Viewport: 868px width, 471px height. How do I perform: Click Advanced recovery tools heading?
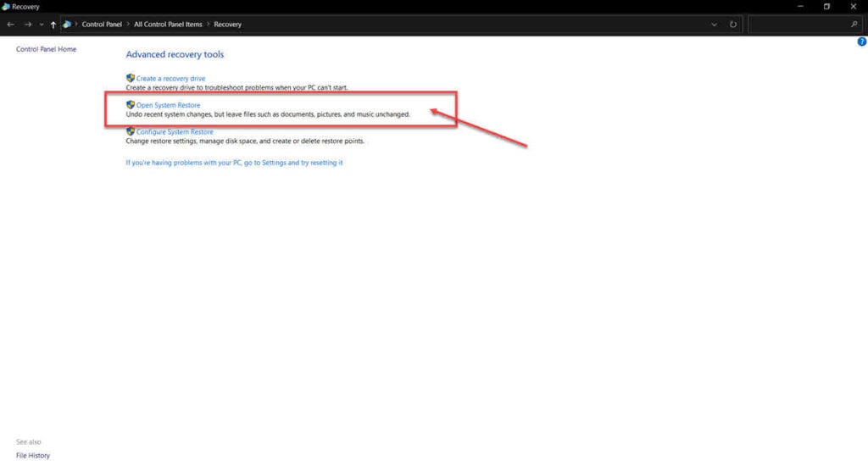pyautogui.click(x=175, y=54)
